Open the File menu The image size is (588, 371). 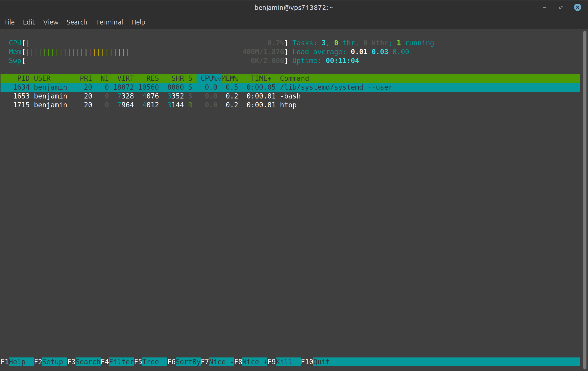(9, 22)
